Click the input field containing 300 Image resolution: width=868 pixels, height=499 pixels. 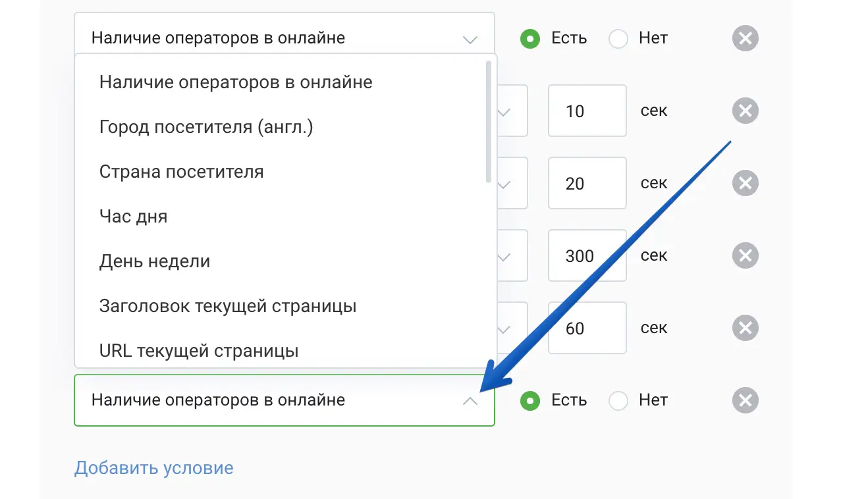pyautogui.click(x=587, y=255)
